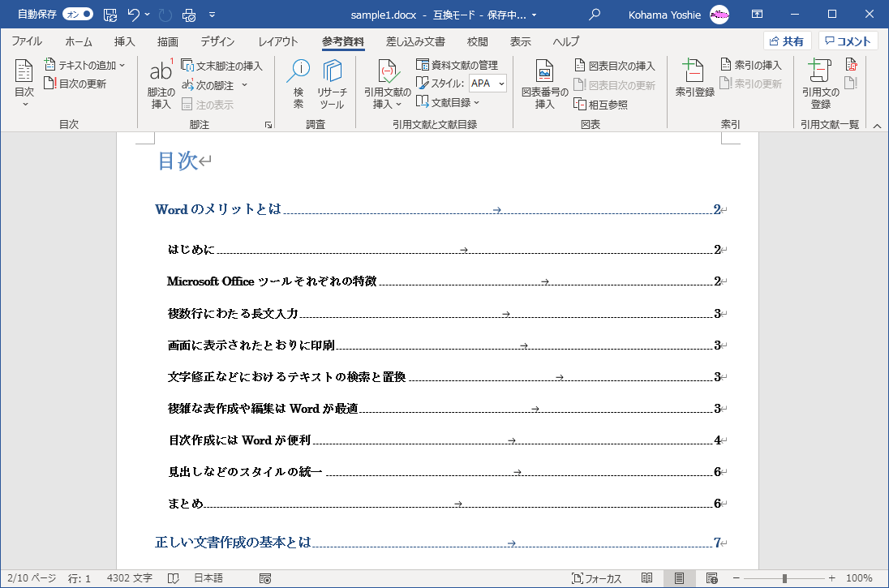The image size is (889, 588).
Task: Switch to the 校閲 tab
Action: point(477,41)
